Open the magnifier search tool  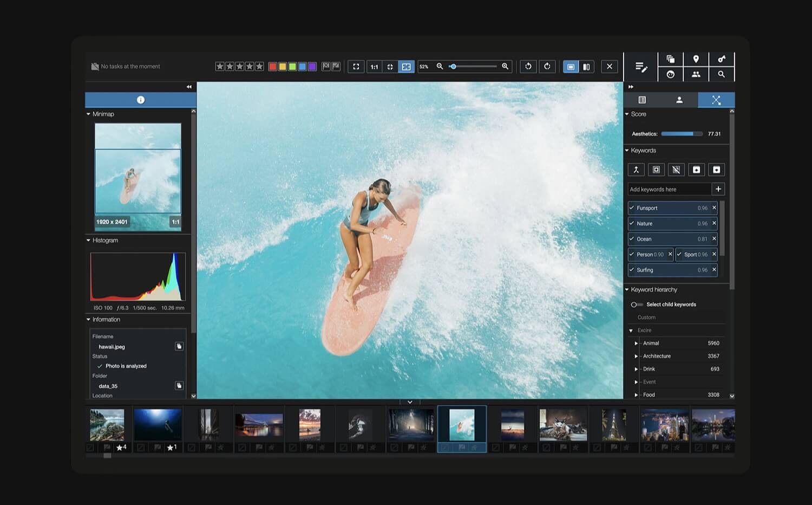[x=722, y=74]
